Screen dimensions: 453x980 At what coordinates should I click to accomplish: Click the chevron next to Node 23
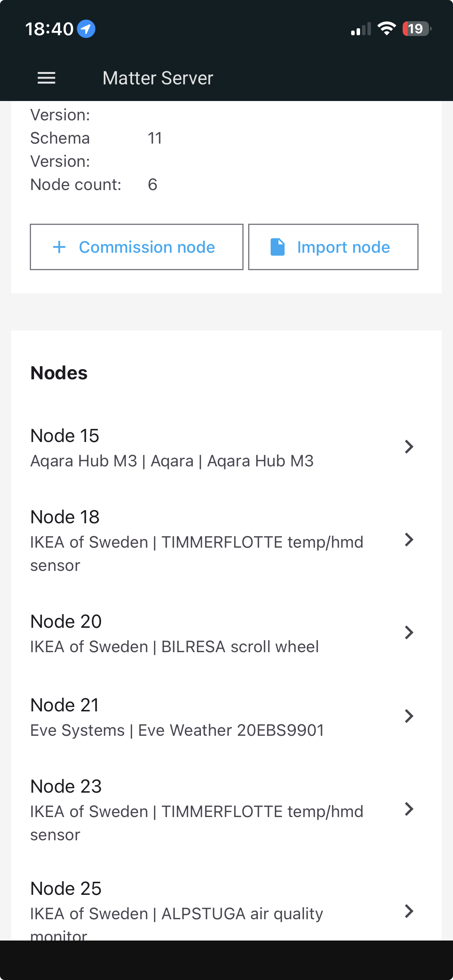409,809
